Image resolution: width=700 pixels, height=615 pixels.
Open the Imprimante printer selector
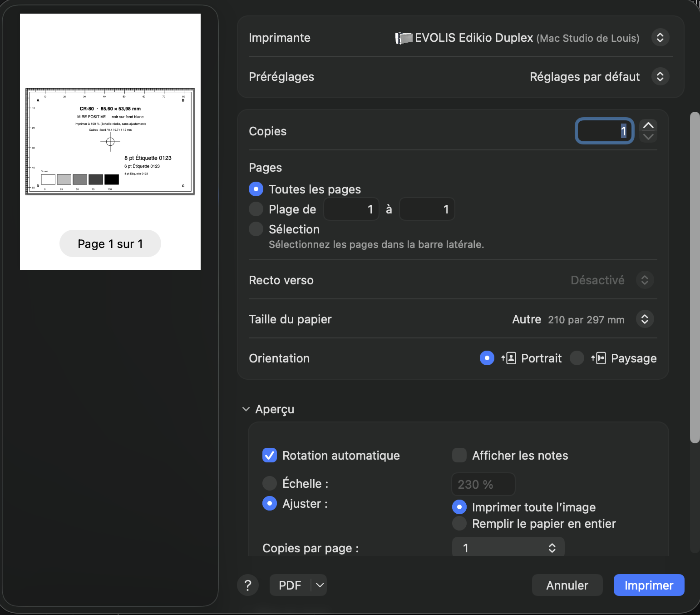click(x=660, y=38)
